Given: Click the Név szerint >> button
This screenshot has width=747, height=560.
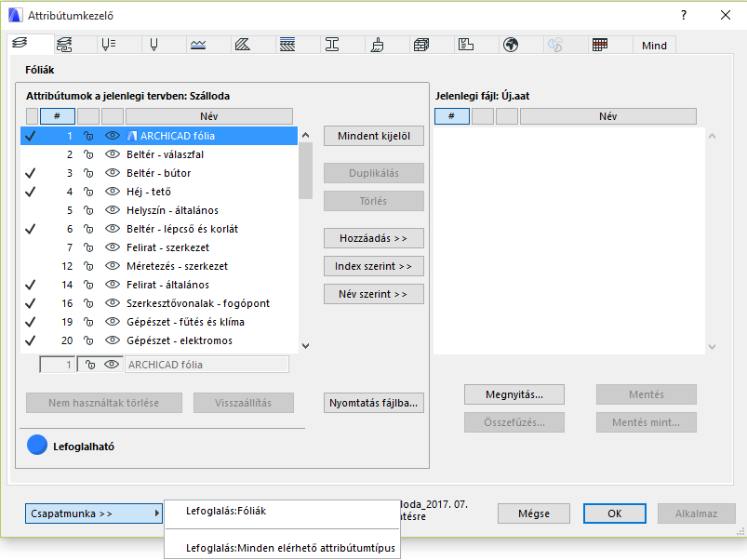Looking at the screenshot, I should [374, 294].
